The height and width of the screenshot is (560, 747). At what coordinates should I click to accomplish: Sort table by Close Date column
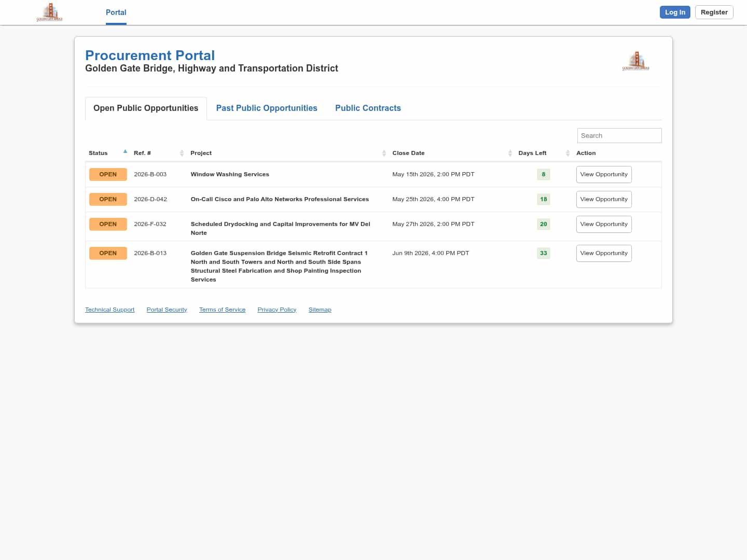[x=452, y=153]
